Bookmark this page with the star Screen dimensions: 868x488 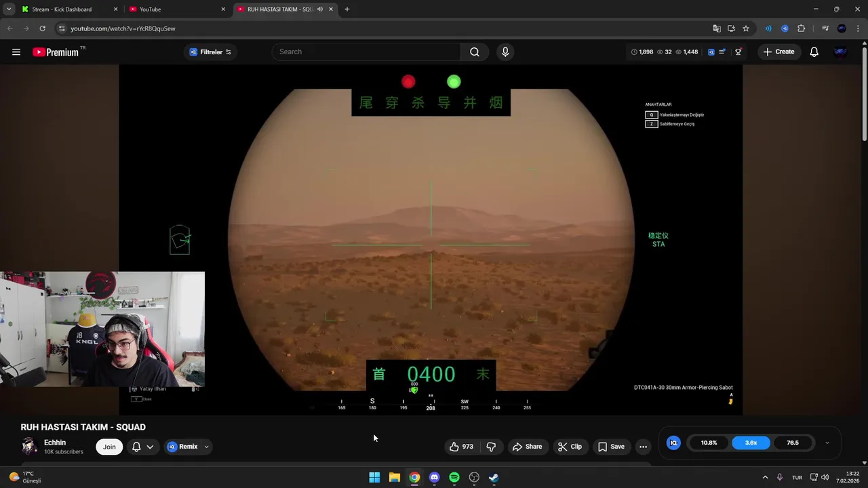point(746,28)
